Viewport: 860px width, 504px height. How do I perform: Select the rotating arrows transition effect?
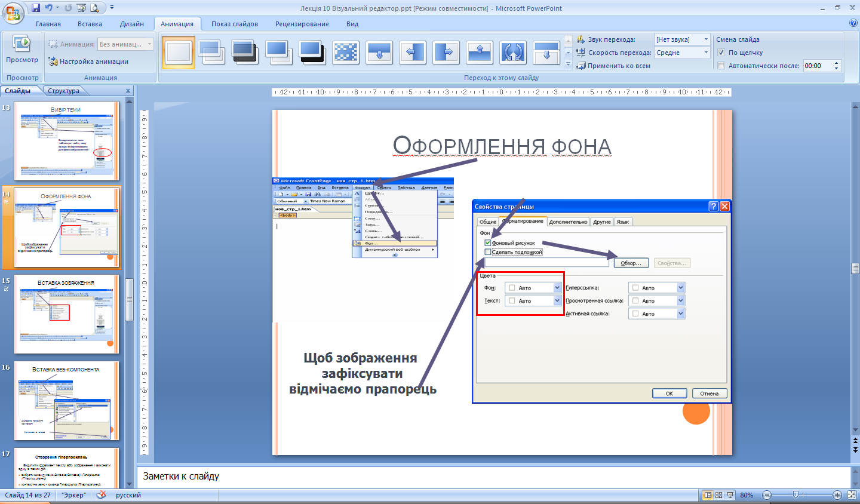click(x=513, y=53)
